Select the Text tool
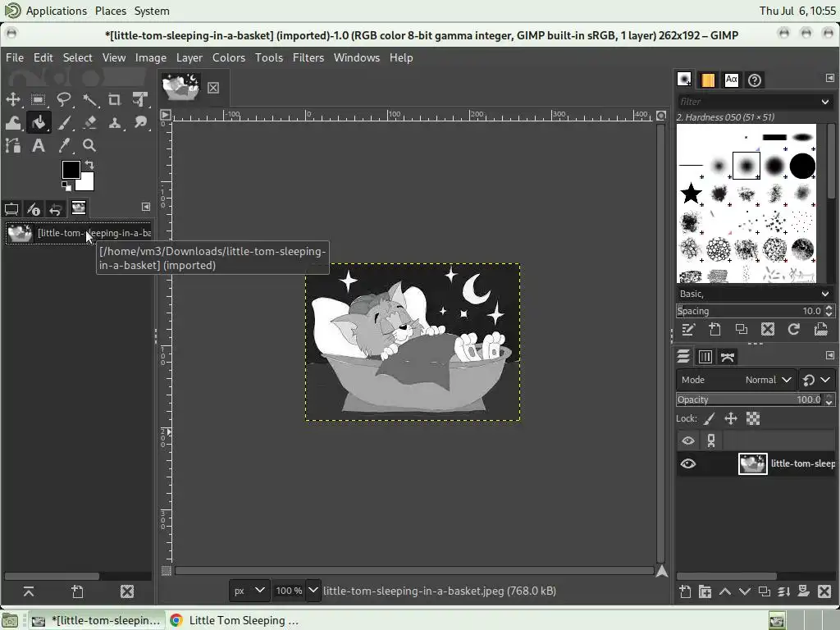Screen dimensions: 840x630 38,145
